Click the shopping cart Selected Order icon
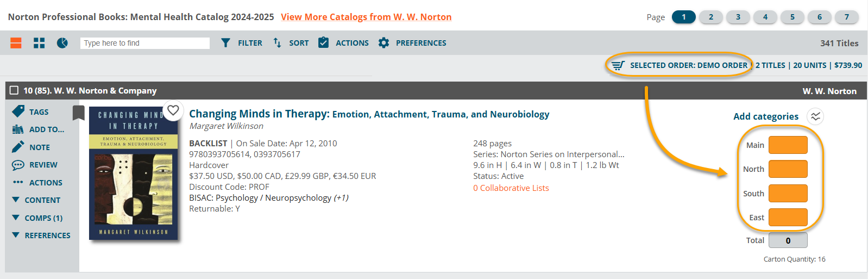The width and height of the screenshot is (868, 279). point(618,65)
